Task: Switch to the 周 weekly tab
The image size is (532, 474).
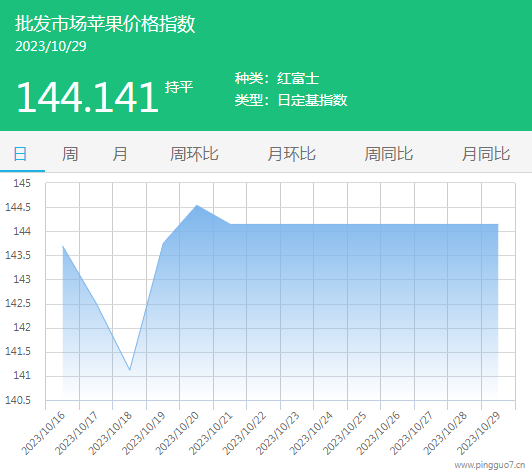Action: [x=70, y=154]
